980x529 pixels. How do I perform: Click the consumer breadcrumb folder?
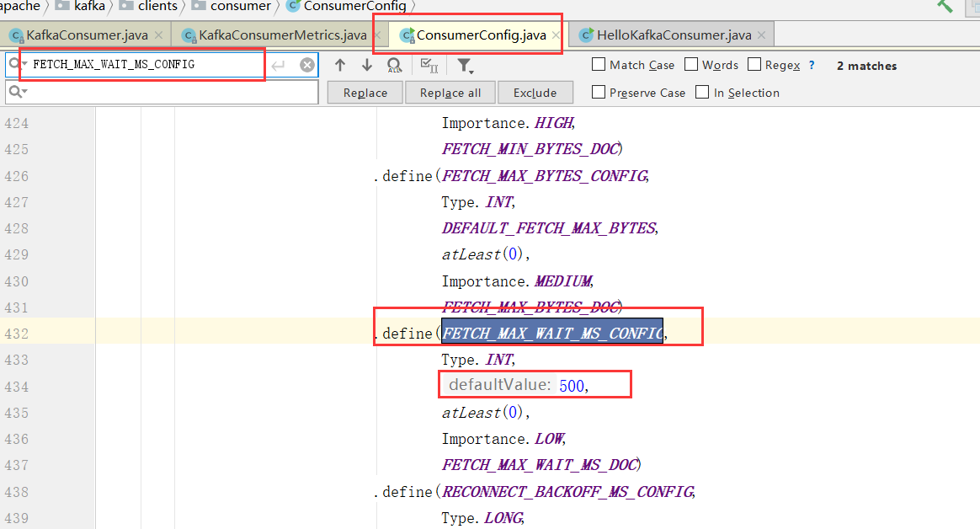pos(232,6)
